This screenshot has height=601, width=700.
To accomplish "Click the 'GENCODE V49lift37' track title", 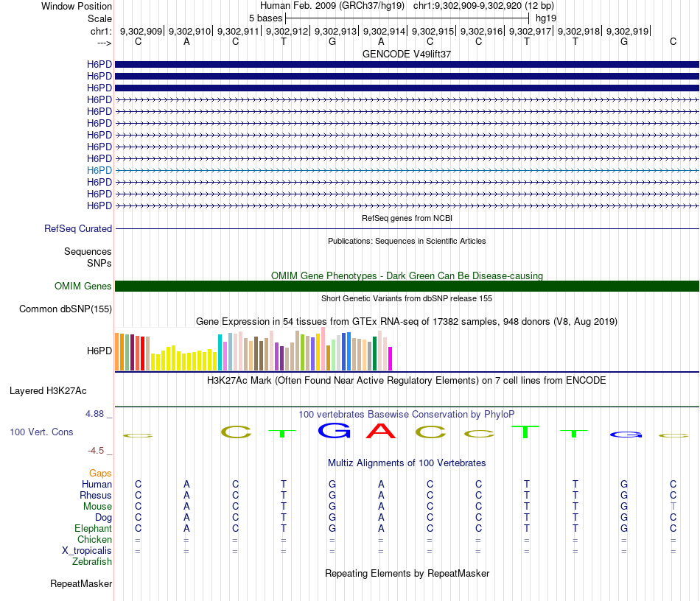I will [x=407, y=54].
